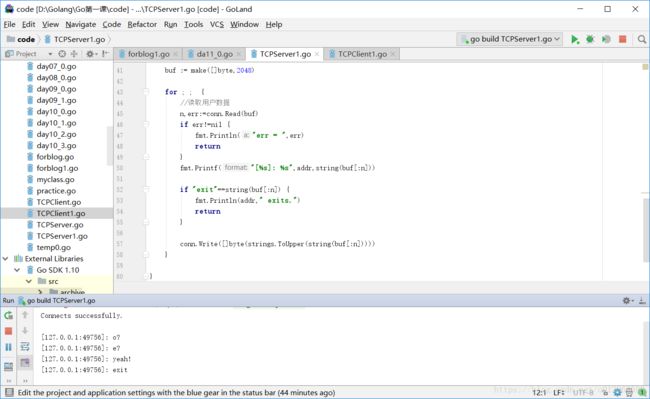Viewport: 650px width, 399px height.
Task: Click code breadcrumb in navigation bar
Action: 21,39
